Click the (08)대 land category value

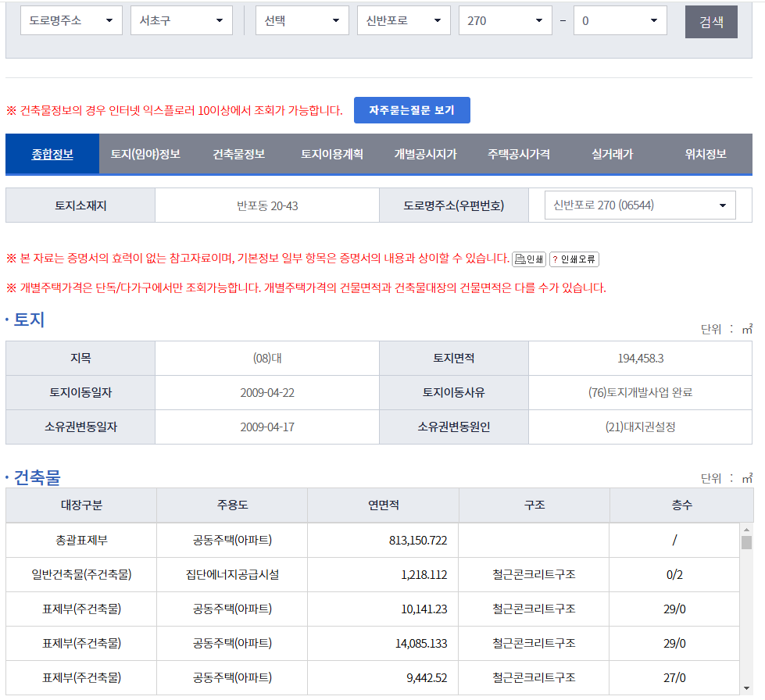coord(267,359)
